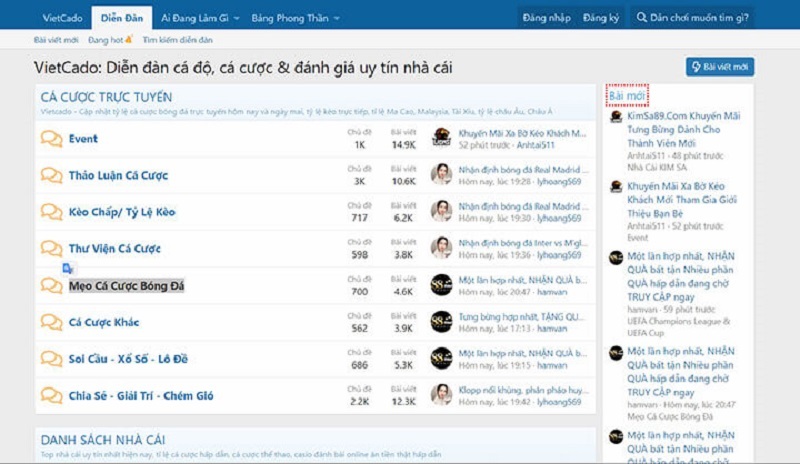
Task: Open Soi Cầu - Xổ Số - Lô Đề forum
Action: pyautogui.click(x=129, y=359)
